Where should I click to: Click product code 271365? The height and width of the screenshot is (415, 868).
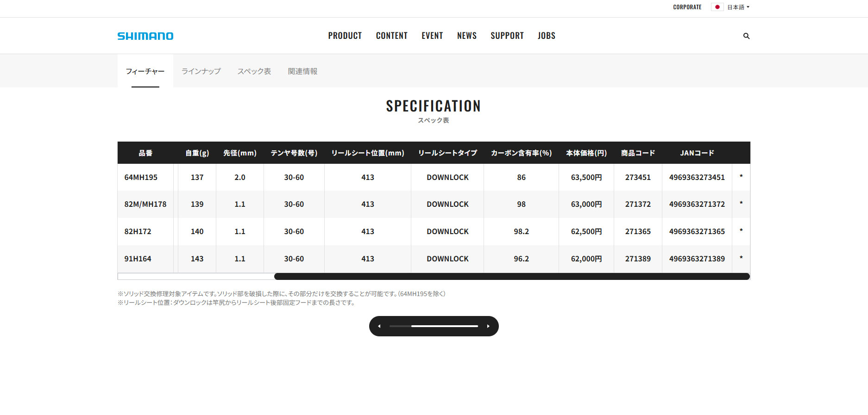coord(638,231)
